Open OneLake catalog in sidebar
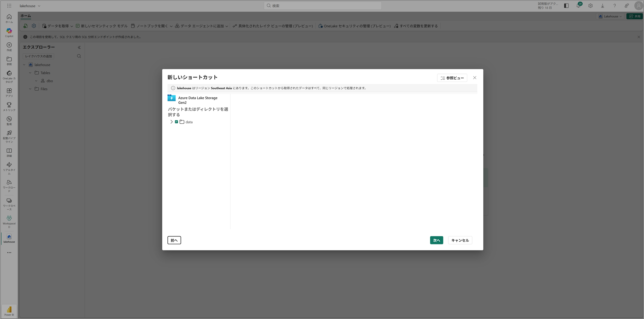 [x=9, y=76]
